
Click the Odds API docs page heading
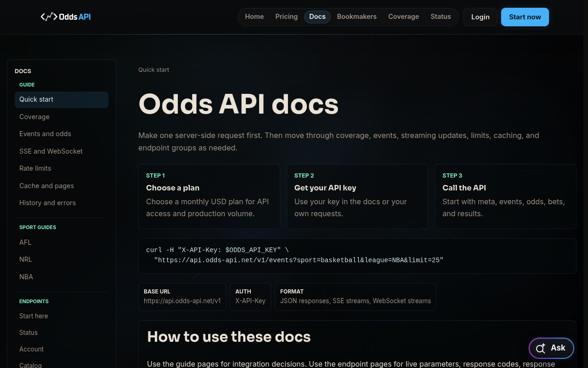click(x=238, y=104)
